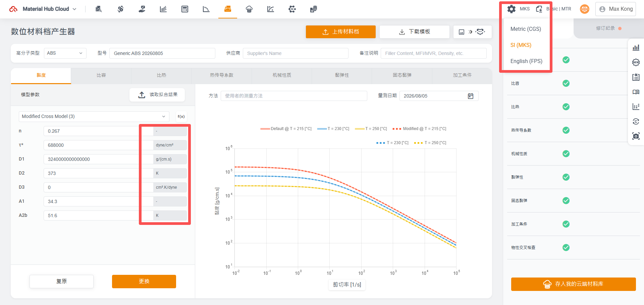
Task: Click the Supplier's Name input field
Action: tap(296, 53)
